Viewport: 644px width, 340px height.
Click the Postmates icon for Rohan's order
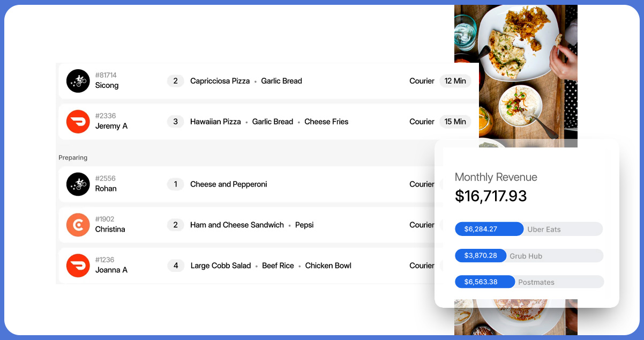tap(78, 184)
